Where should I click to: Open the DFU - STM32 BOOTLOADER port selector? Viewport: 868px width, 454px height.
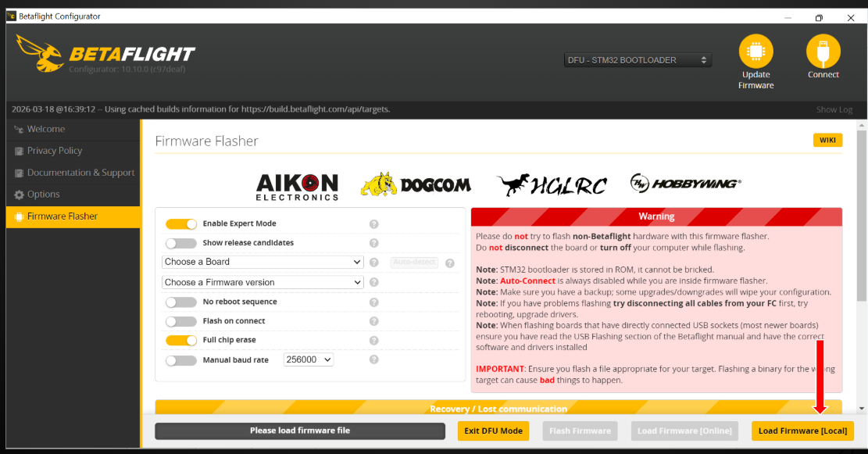637,60
